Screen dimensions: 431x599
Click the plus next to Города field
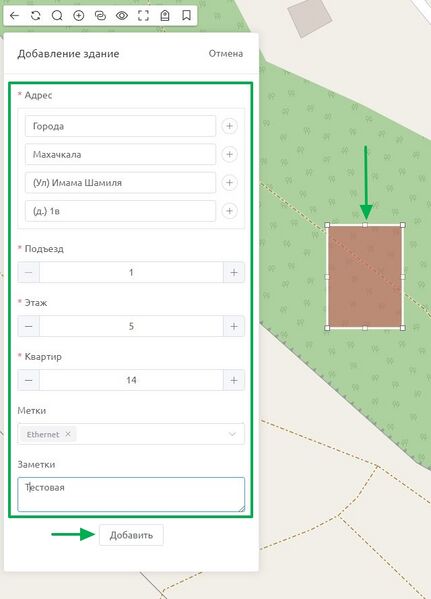pos(229,126)
